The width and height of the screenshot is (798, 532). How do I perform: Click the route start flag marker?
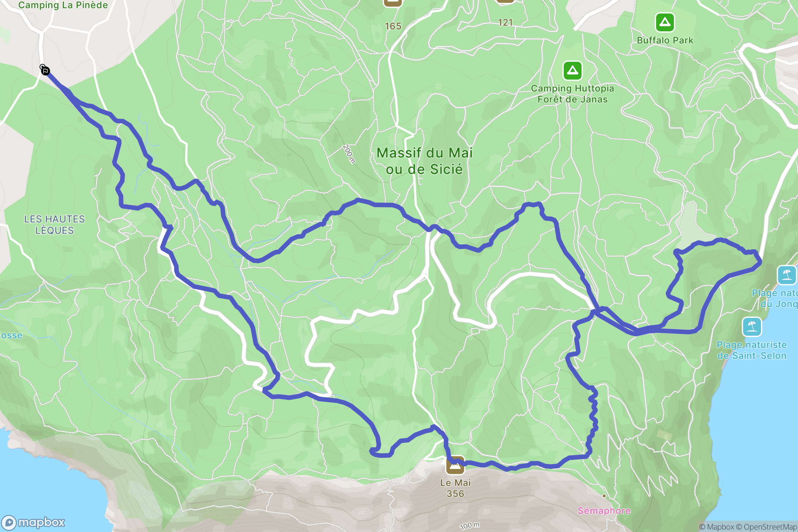45,70
